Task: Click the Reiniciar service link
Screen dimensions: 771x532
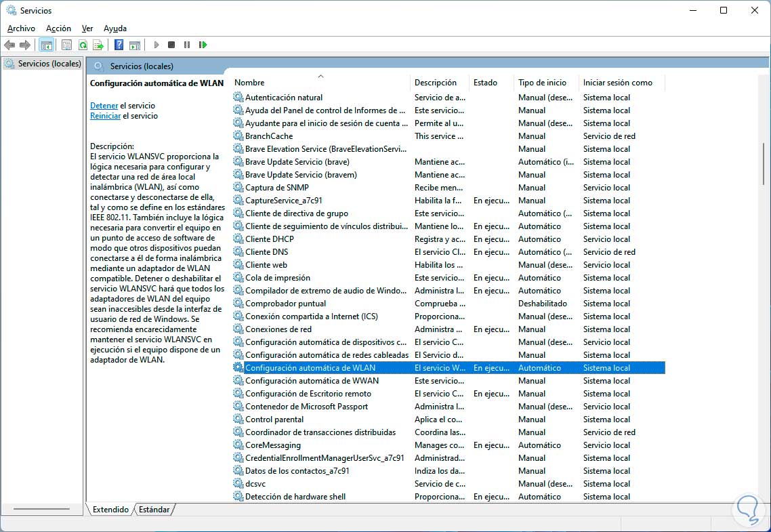Action: click(x=105, y=116)
